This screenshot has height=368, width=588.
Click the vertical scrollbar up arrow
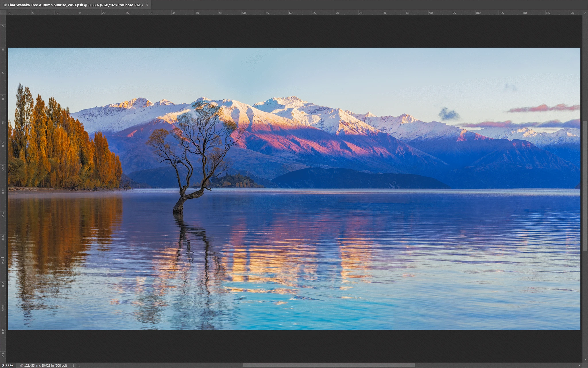[x=585, y=13]
